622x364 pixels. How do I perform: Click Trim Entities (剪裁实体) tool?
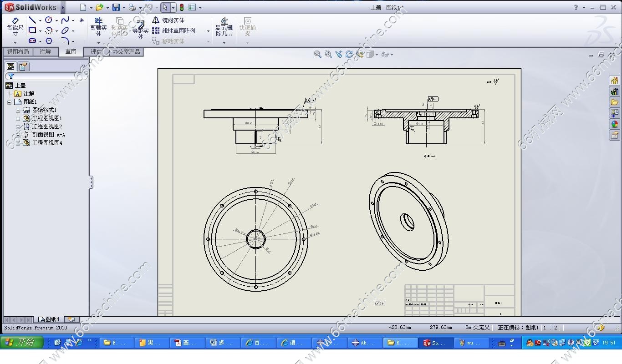tap(98, 27)
